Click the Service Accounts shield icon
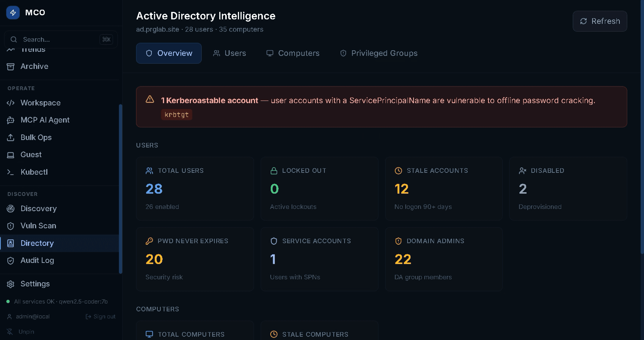The width and height of the screenshot is (644, 340). [x=274, y=241]
